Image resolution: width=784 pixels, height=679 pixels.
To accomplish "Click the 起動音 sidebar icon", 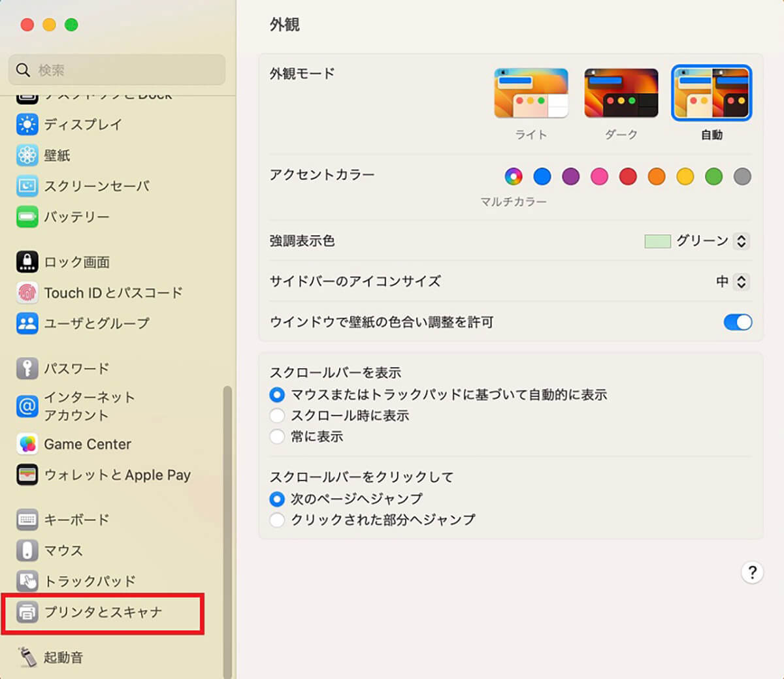I will 27,657.
